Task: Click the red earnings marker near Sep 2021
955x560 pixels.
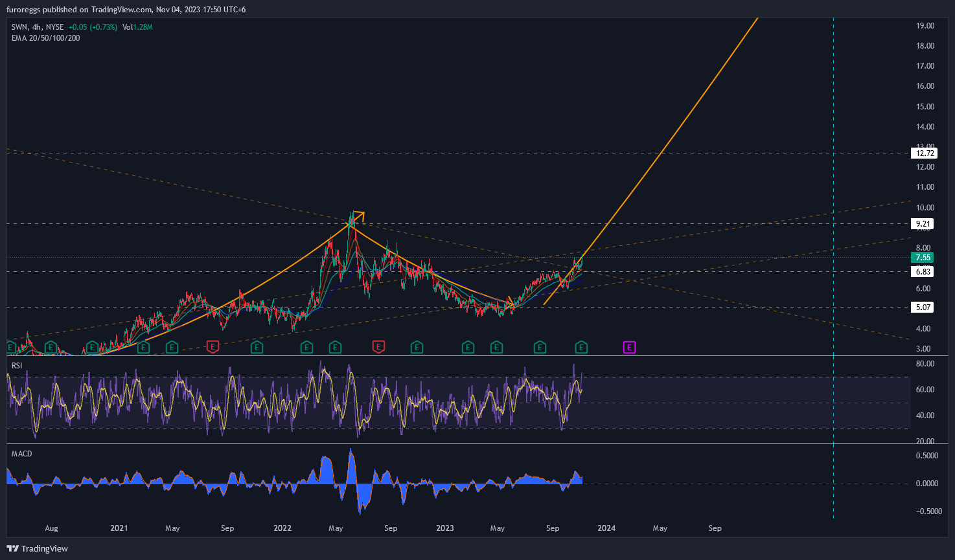Action: coord(213,348)
